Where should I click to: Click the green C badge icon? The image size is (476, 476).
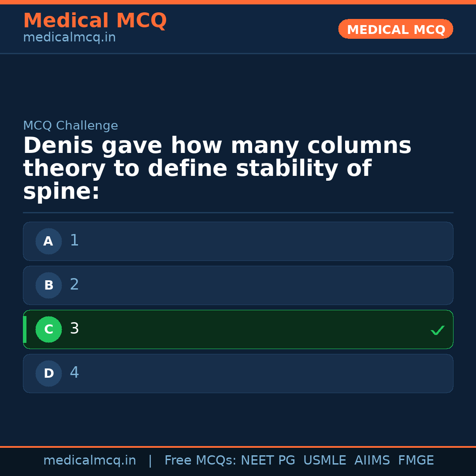pos(48,329)
